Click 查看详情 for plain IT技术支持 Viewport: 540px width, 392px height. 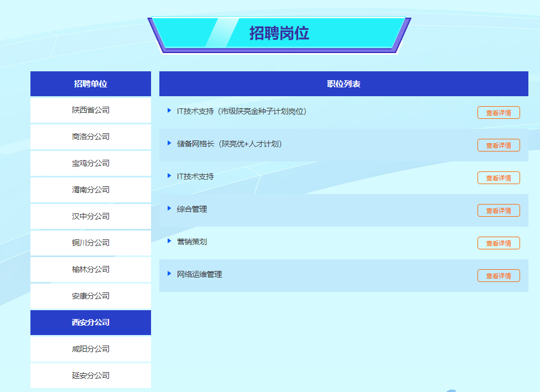(x=499, y=178)
